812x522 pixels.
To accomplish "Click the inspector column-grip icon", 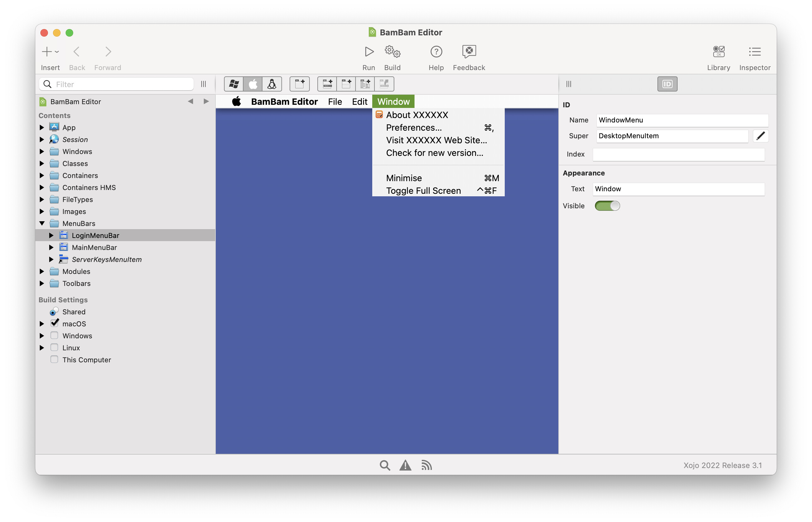I will pos(568,84).
